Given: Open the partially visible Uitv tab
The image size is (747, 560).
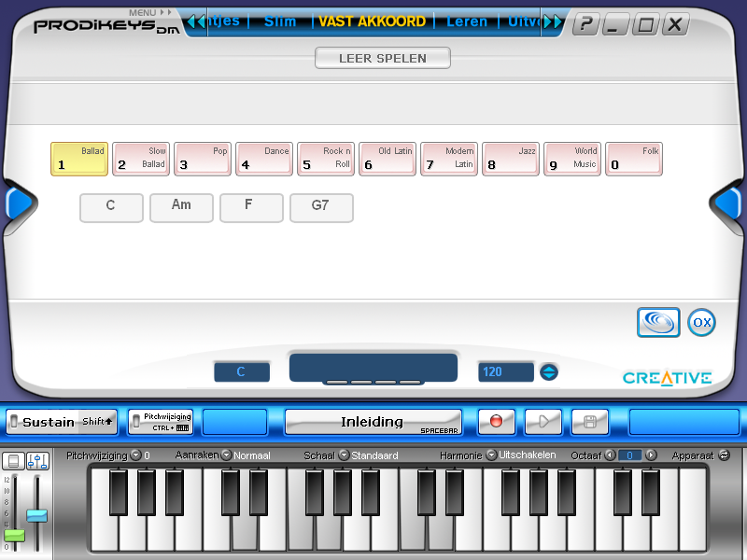Looking at the screenshot, I should [x=524, y=21].
